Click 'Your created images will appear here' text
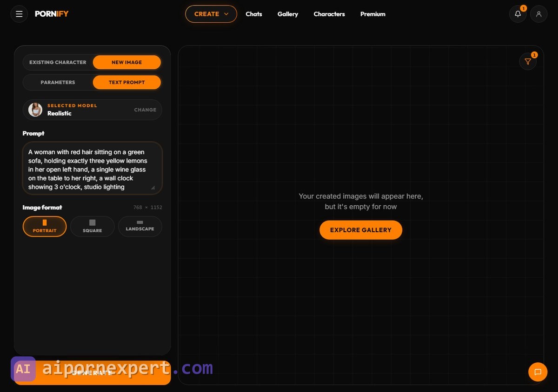The height and width of the screenshot is (392, 558). 361,196
